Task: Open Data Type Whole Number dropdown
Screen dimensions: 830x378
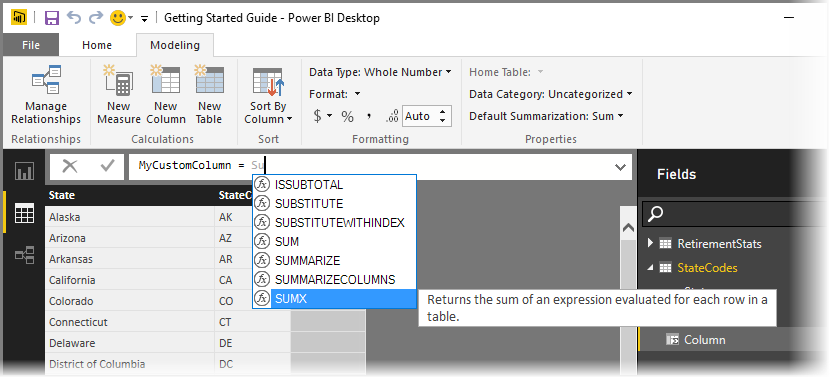Action: tap(380, 72)
